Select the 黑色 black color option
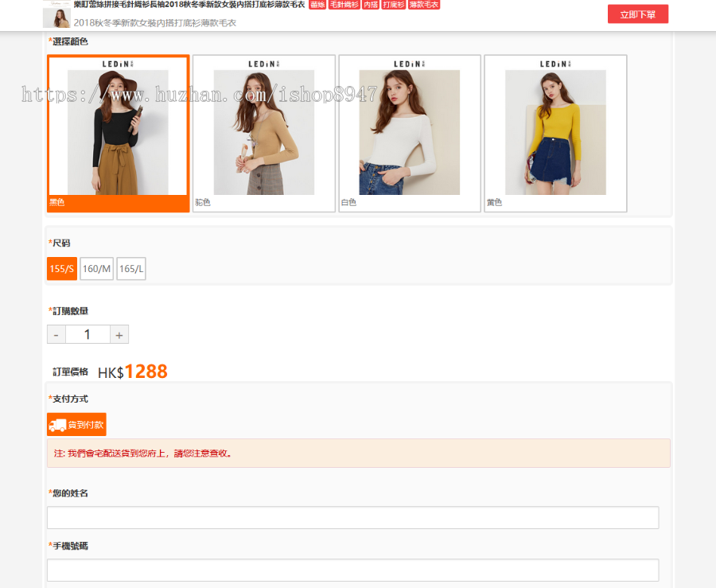The height and width of the screenshot is (588, 716). tap(118, 133)
